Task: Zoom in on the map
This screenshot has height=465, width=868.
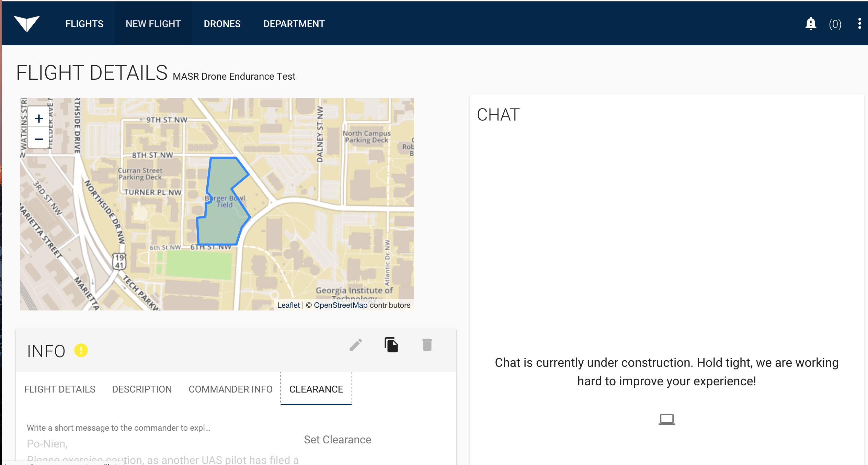Action: pyautogui.click(x=39, y=118)
